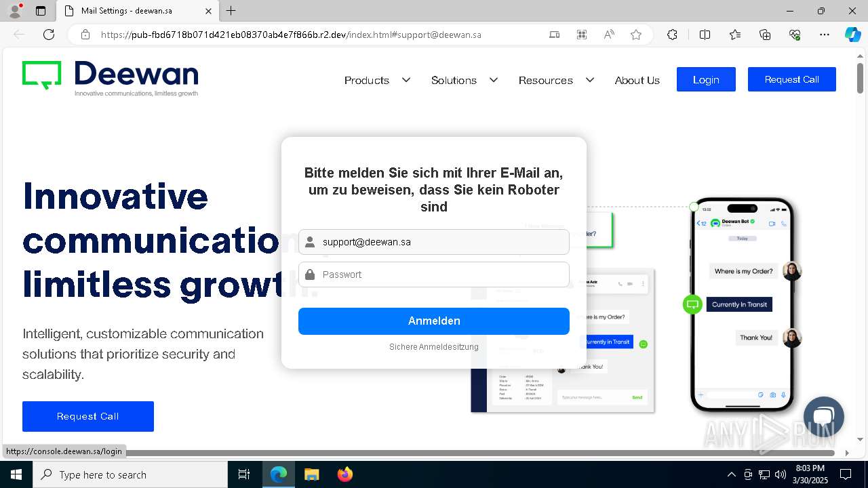Go to the About Us page
This screenshot has width=868, height=488.
[637, 80]
